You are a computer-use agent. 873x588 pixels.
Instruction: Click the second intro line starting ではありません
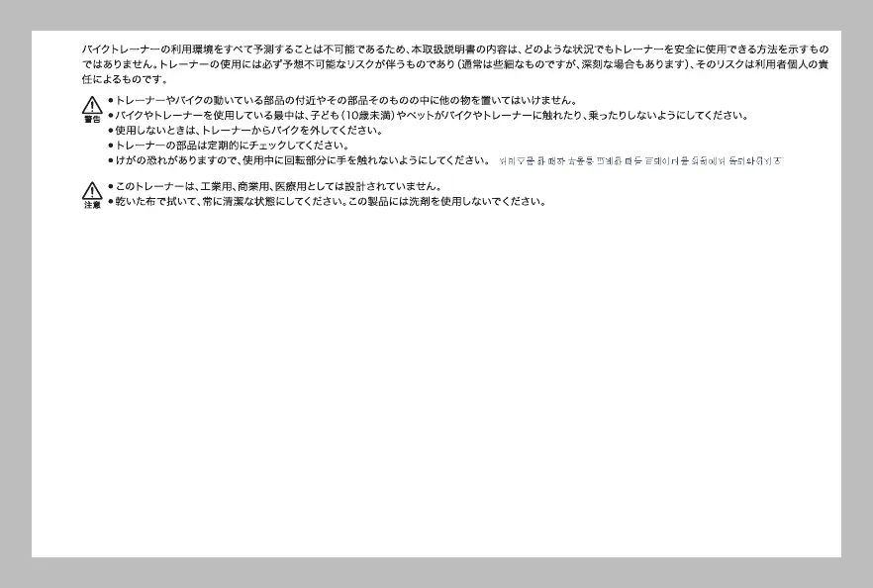[x=454, y=63]
